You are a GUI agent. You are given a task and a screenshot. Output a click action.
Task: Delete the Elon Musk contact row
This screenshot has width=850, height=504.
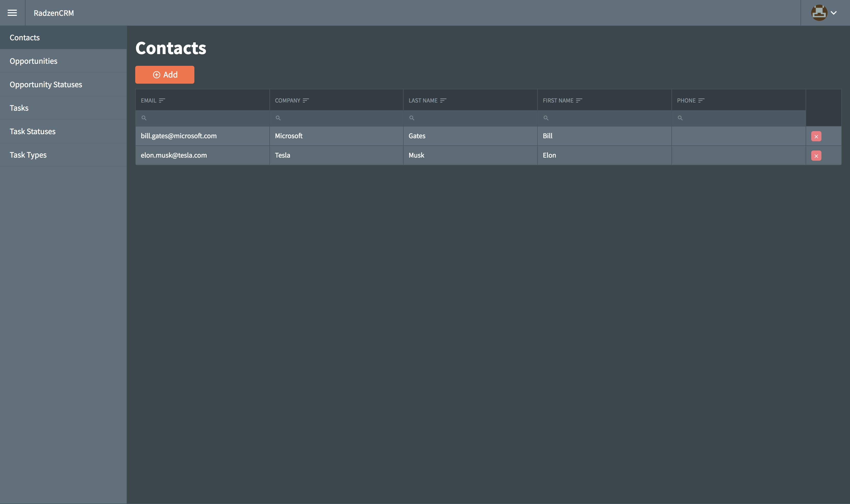(816, 156)
